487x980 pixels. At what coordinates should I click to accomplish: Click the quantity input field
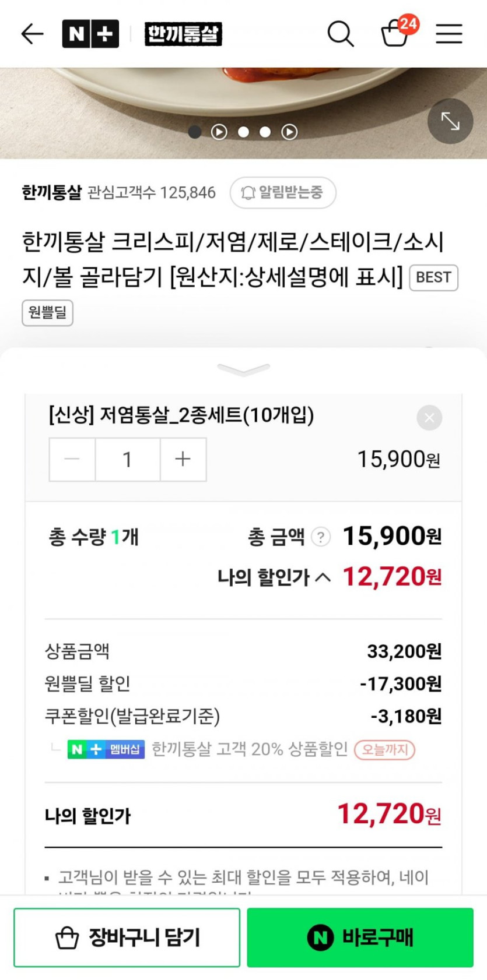click(127, 459)
